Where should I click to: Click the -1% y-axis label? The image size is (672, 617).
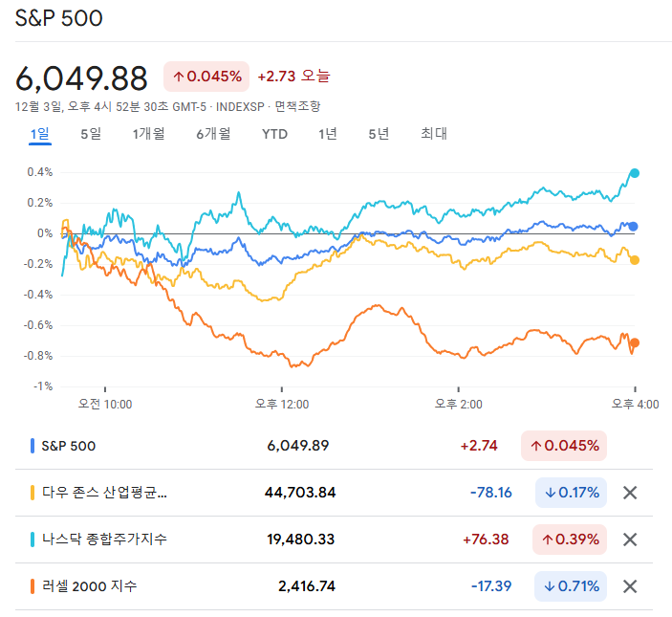pos(43,386)
